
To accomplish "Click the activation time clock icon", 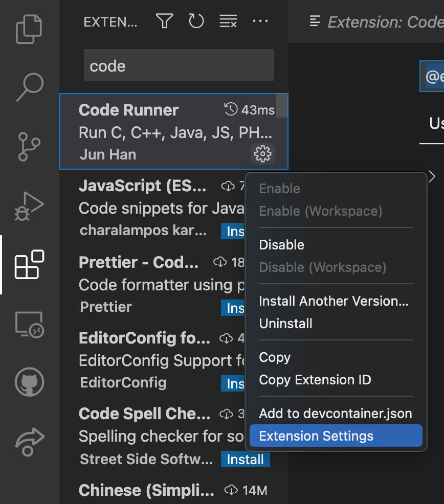I will 231,109.
